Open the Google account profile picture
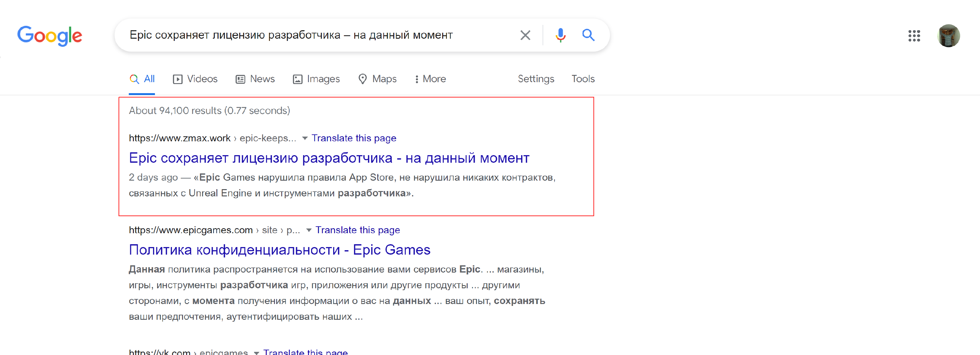 coord(948,36)
